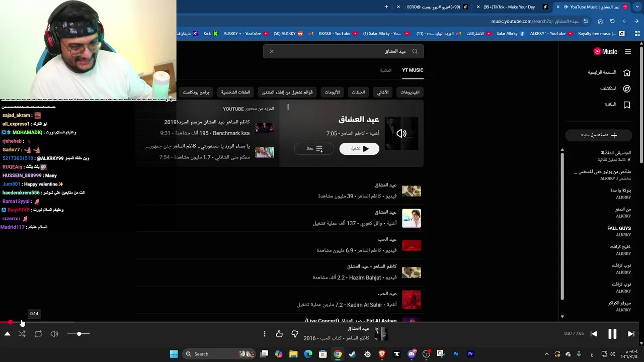Pause the current song
The image size is (644, 362).
612,334
